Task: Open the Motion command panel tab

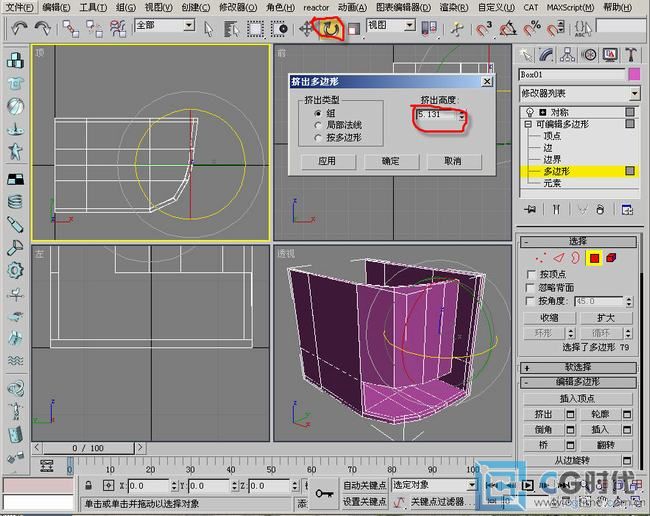Action: coord(589,55)
